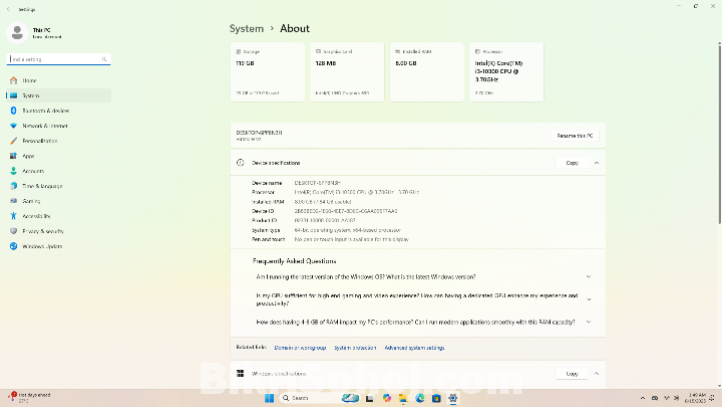Select System in the sidebar
The width and height of the screenshot is (722, 407).
pyautogui.click(x=58, y=95)
